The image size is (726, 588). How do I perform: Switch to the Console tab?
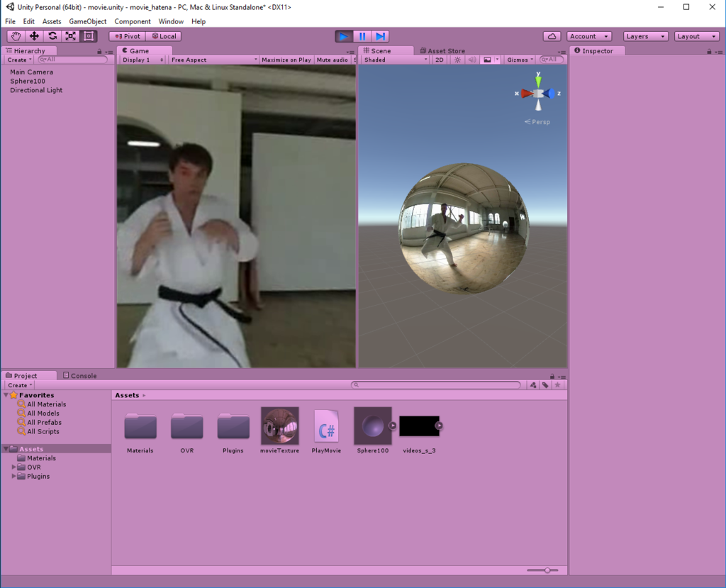[79, 376]
